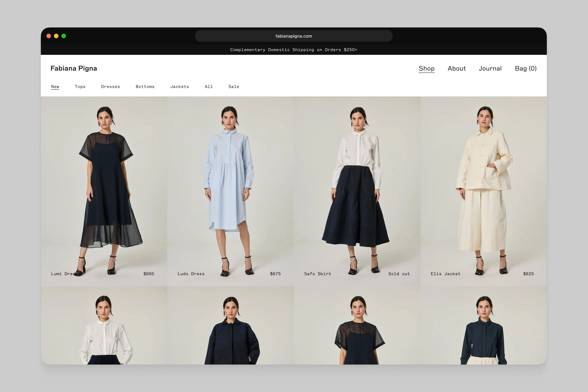Click the fabianapigna.com address bar
588x392 pixels.
point(294,36)
